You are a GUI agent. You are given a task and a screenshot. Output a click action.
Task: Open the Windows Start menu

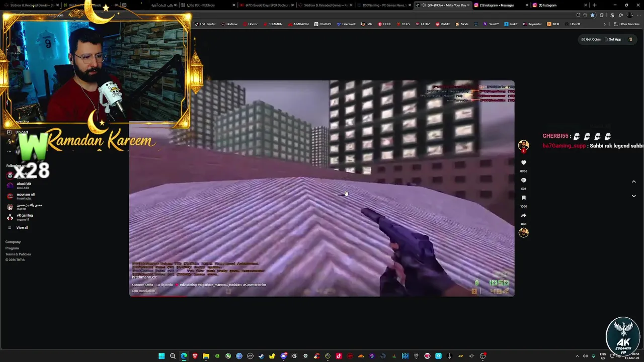pos(162,356)
